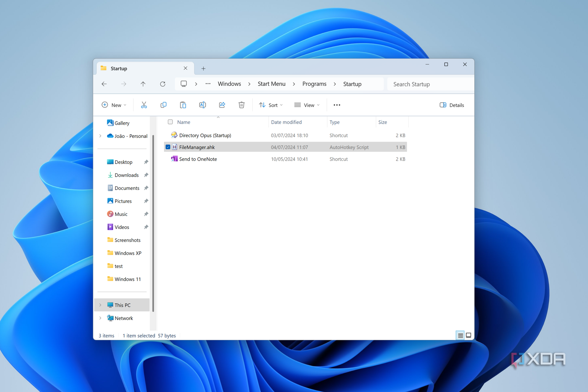This screenshot has height=392, width=588.
Task: Uncheck the FileManager.ahk checkbox
Action: pos(168,147)
